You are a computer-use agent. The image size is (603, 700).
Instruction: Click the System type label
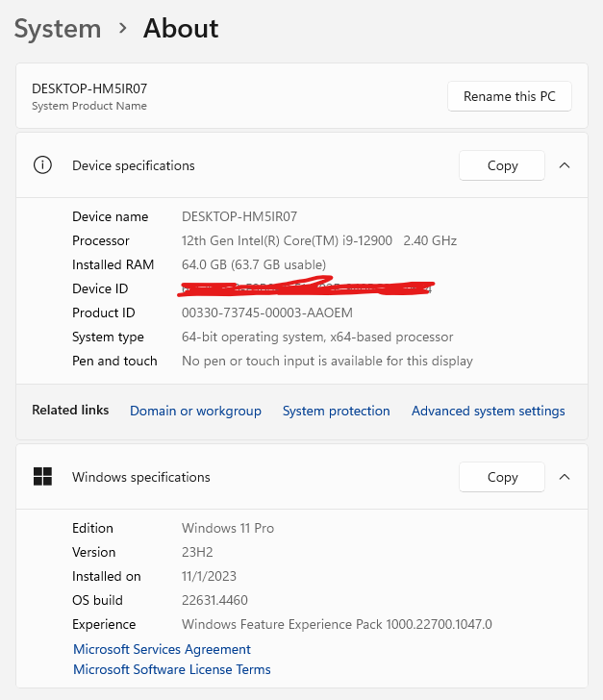(x=108, y=337)
